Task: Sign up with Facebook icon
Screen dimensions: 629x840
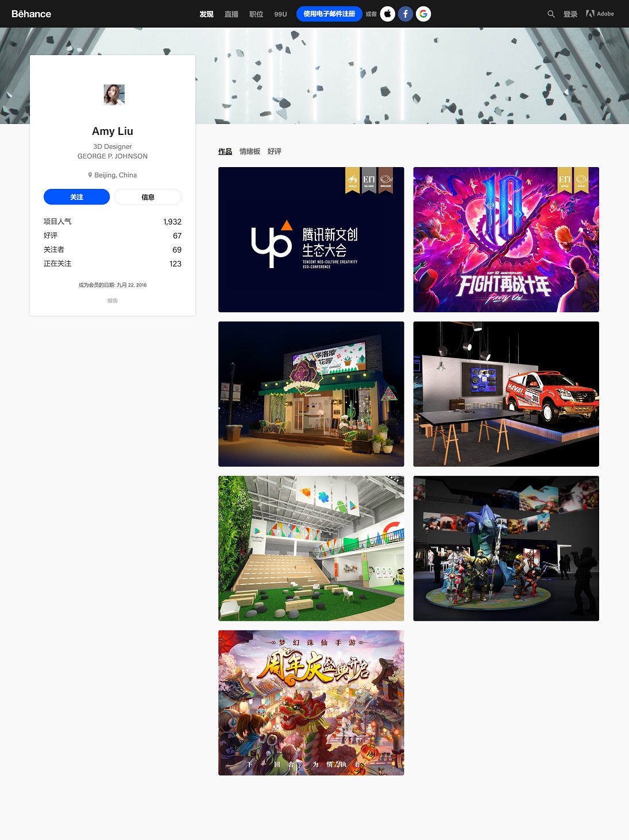Action: pos(406,14)
